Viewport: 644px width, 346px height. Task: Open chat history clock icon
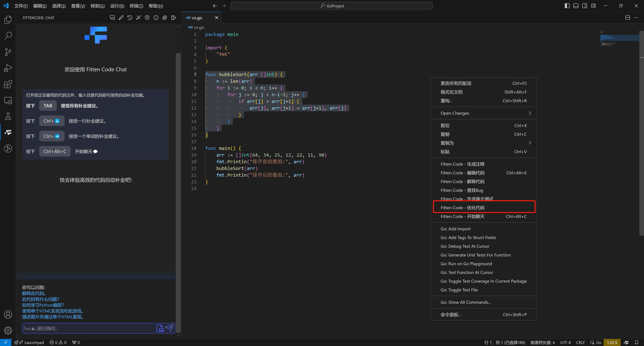pos(130,18)
